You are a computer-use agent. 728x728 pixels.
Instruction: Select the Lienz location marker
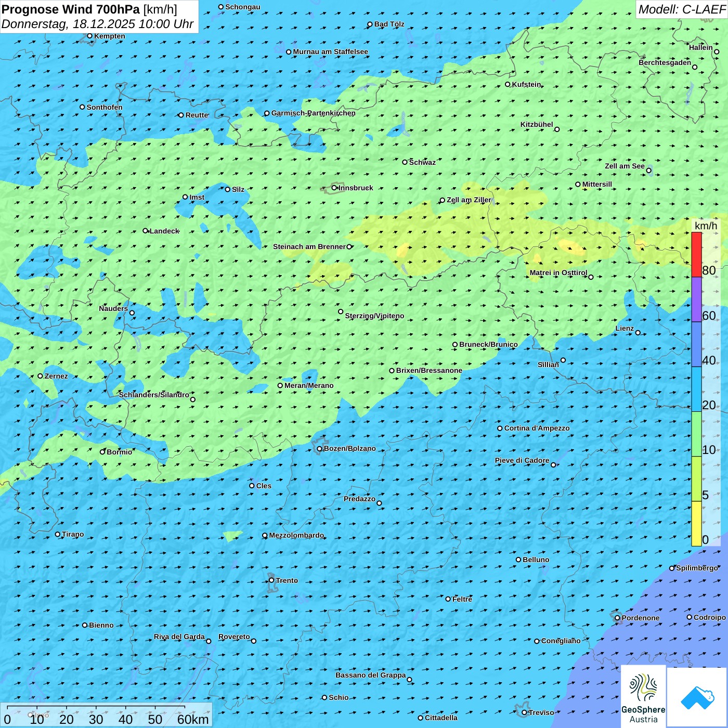tap(638, 333)
